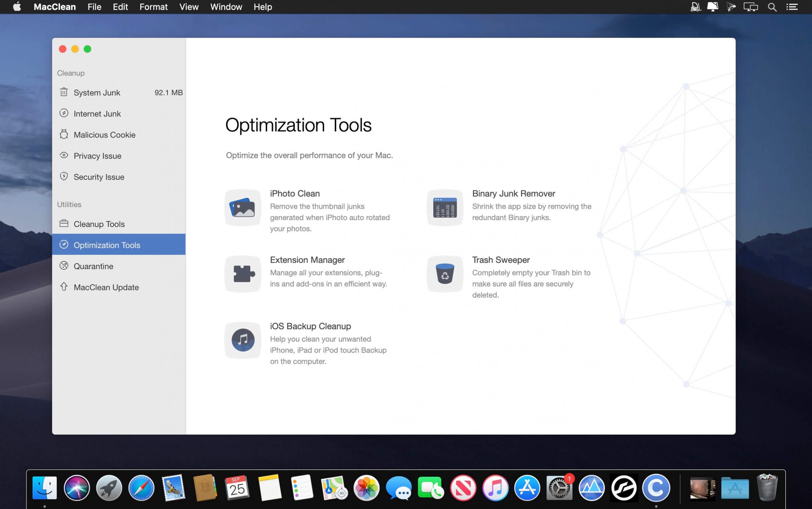
Task: Open the iPhoto Clean tool icon
Action: point(243,208)
